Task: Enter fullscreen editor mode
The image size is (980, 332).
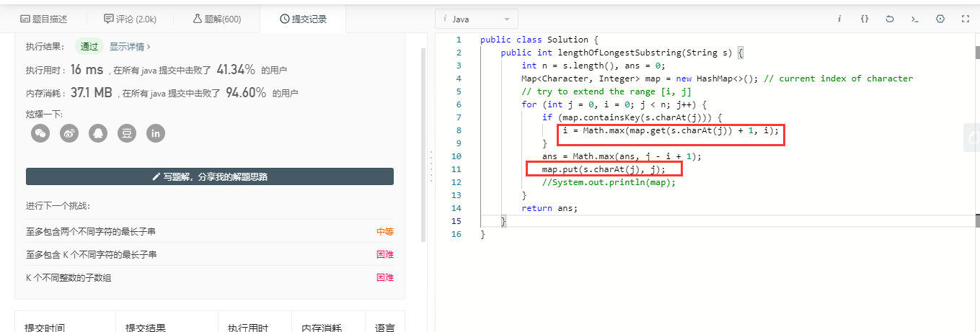Action: tap(965, 19)
